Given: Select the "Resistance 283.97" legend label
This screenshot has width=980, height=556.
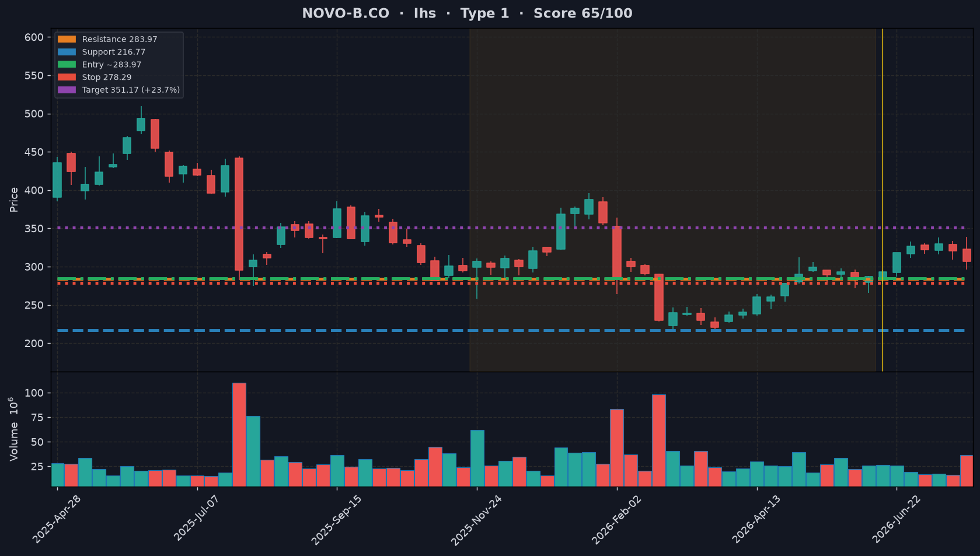Looking at the screenshot, I should pos(120,39).
